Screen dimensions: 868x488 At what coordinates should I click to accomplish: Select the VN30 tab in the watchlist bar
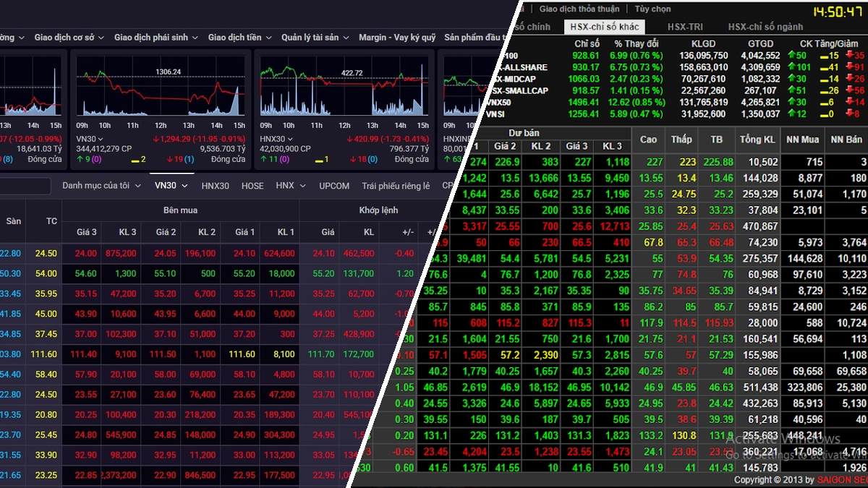point(171,186)
